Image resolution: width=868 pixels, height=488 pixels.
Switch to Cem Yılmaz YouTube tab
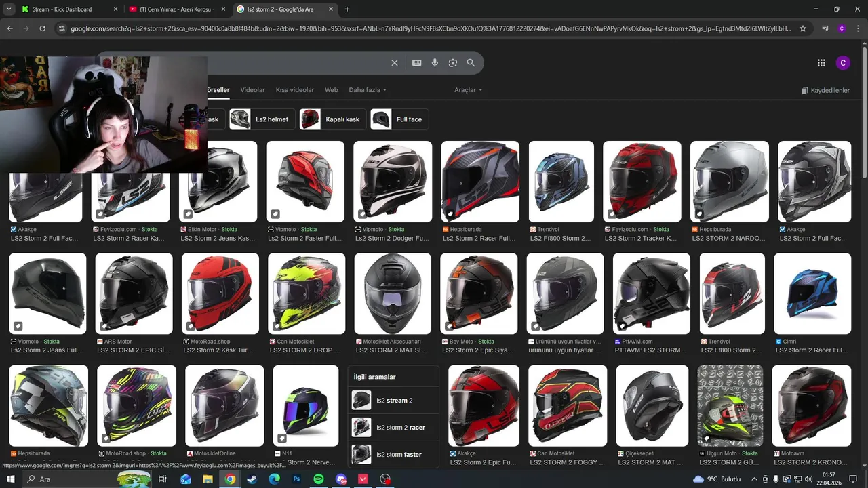tap(176, 9)
